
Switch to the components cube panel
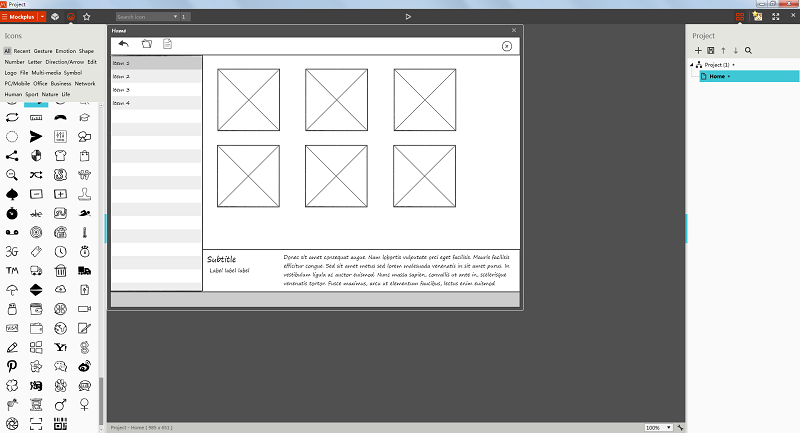(x=55, y=16)
